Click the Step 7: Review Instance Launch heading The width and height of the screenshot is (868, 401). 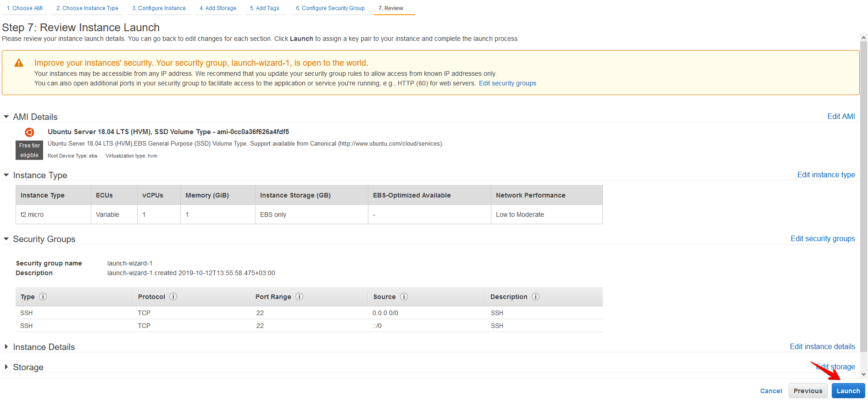81,28
